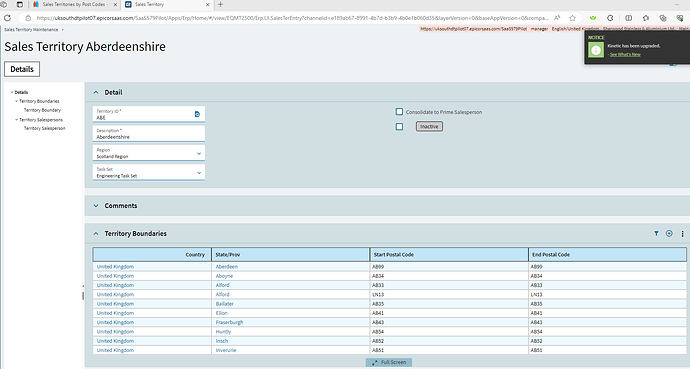The height and width of the screenshot is (369, 690).
Task: Collapse the Detail panel
Action: point(96,92)
